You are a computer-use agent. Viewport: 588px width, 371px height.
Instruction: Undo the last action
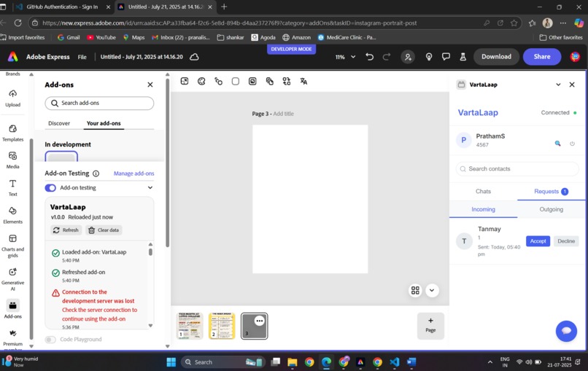click(x=369, y=57)
